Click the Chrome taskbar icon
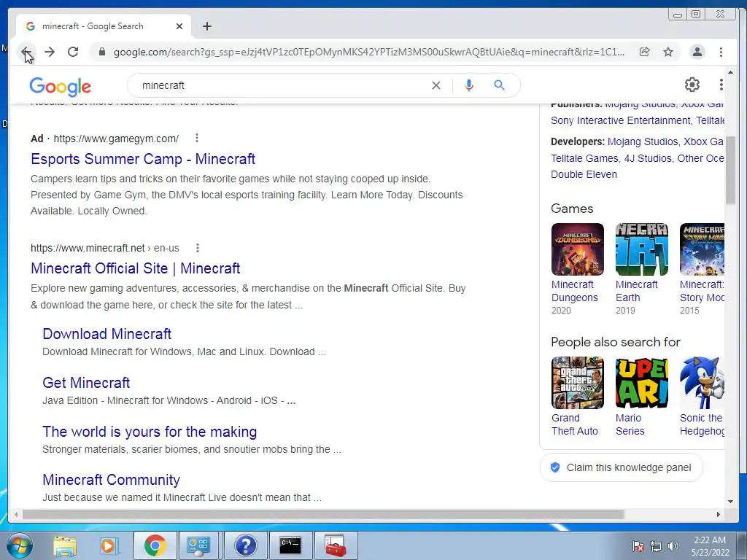Viewport: 747px width, 560px height. click(155, 545)
